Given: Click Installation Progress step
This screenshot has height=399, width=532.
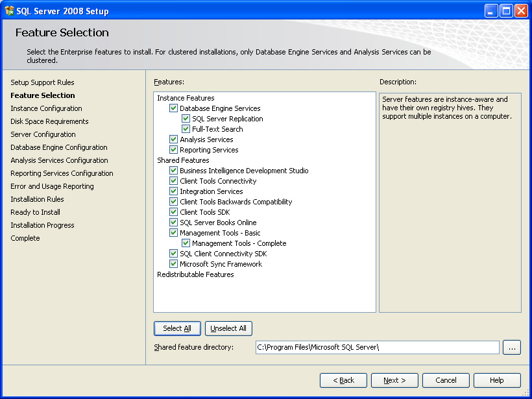Looking at the screenshot, I should tap(42, 225).
